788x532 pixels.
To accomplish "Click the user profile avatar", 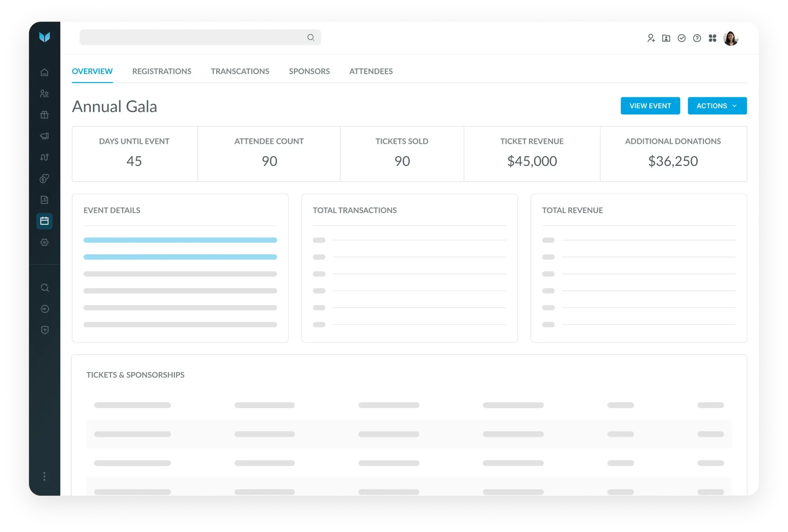I will pyautogui.click(x=730, y=38).
